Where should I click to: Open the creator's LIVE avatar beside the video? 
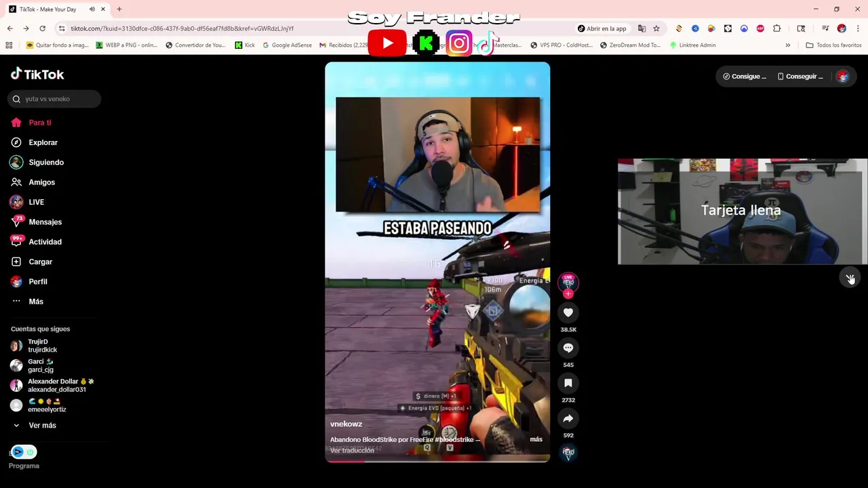[x=568, y=282]
